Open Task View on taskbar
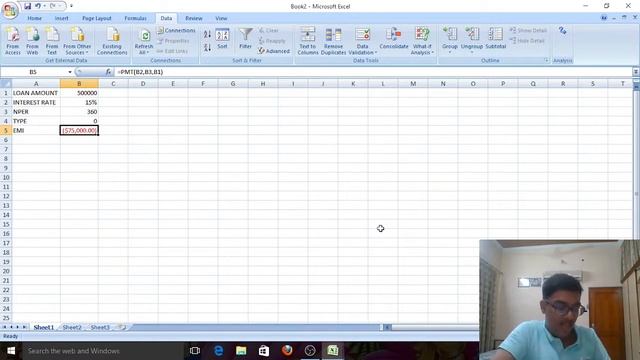 [x=195, y=351]
